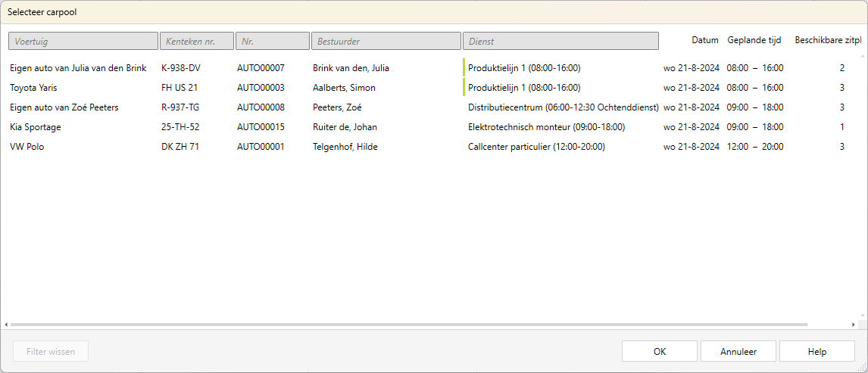Click the Geplande tijd column header
The width and height of the screenshot is (868, 373).
[754, 40]
